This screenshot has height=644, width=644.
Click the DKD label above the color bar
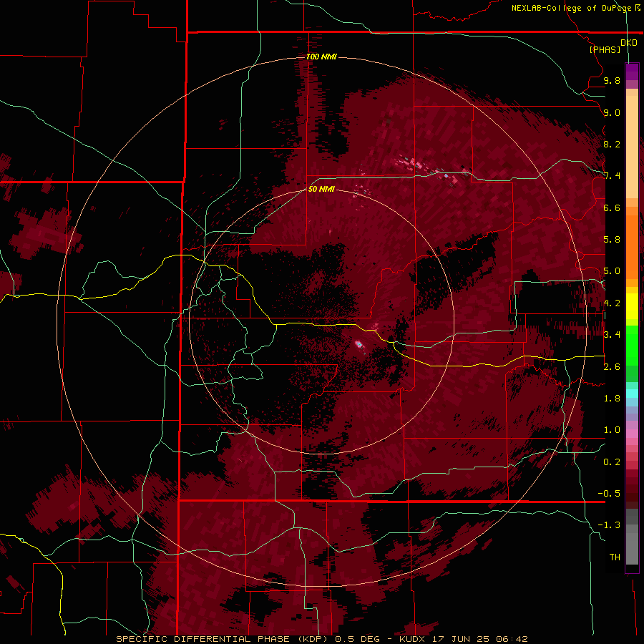point(628,43)
